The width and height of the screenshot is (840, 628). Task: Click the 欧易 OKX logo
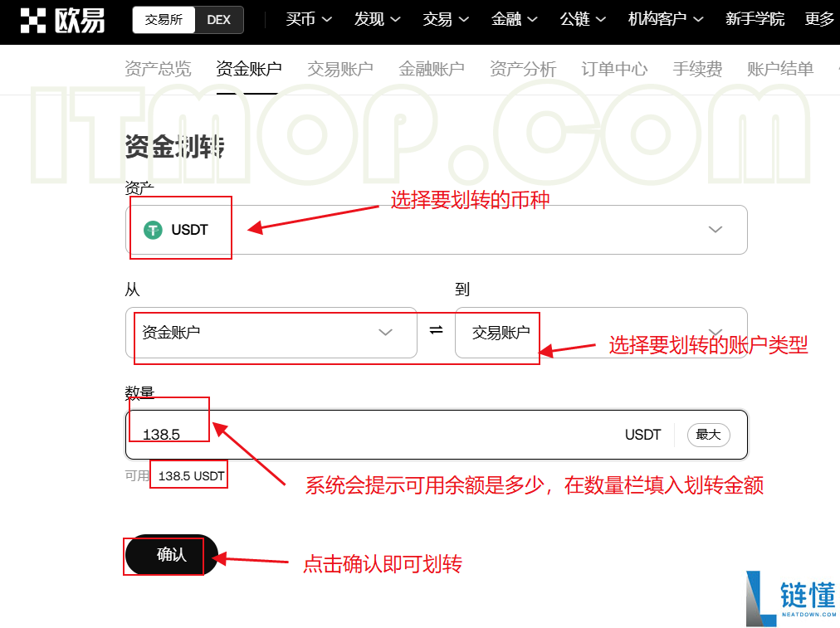(x=63, y=21)
